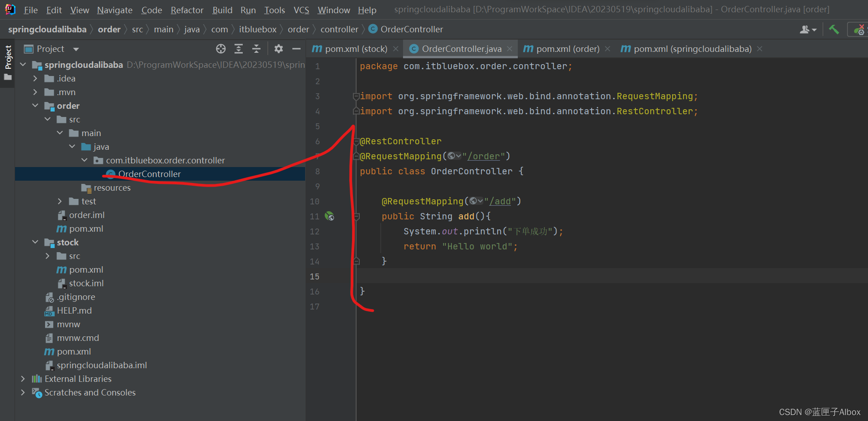Click Expand All icon in Project panel
Image resolution: width=868 pixels, height=421 pixels.
point(239,49)
